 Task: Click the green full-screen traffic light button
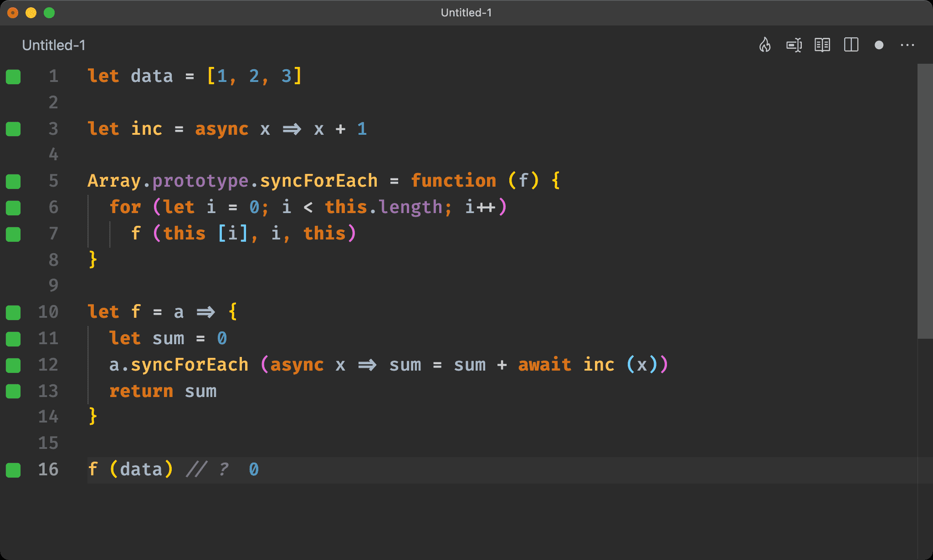tap(48, 13)
